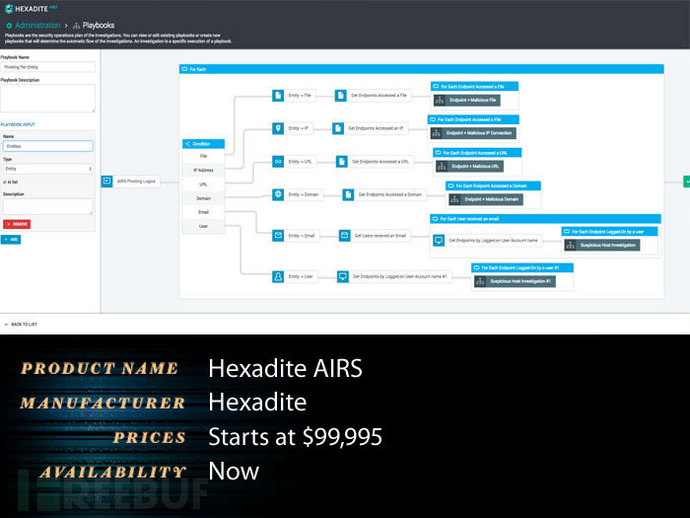Click the red Remove button
Image resolution: width=690 pixels, height=518 pixels.
[17, 224]
